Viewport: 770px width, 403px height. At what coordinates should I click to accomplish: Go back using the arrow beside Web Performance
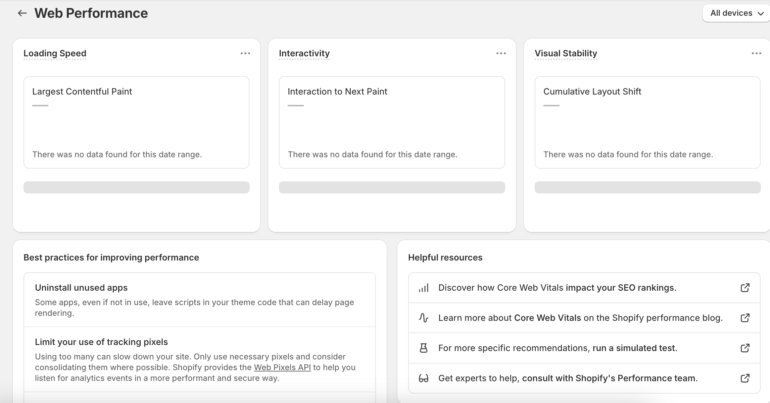point(22,13)
